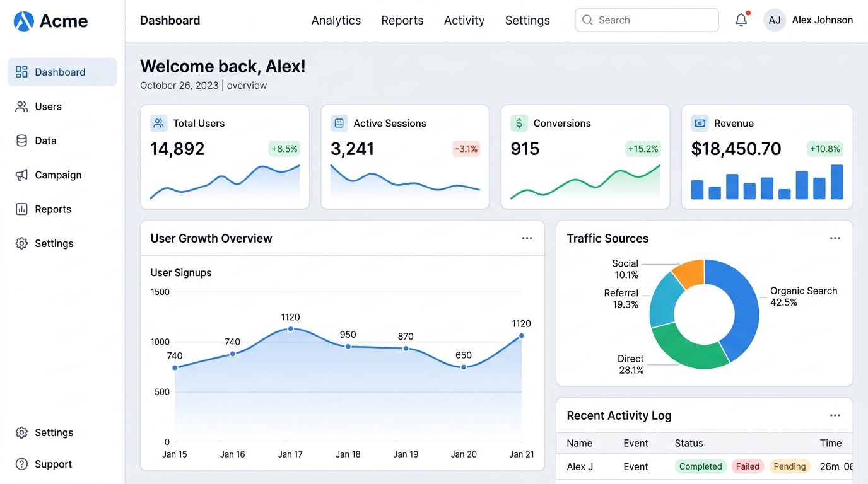Switch to Reports in top navigation
The width and height of the screenshot is (868, 484).
click(402, 20)
